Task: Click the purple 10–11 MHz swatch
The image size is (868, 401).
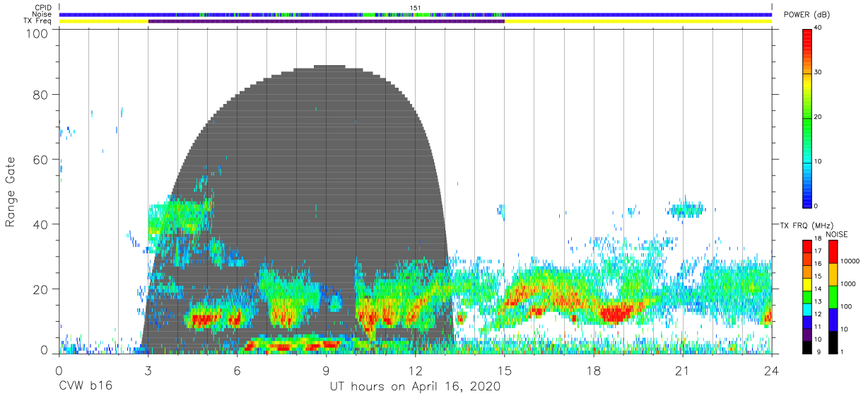Action: [807, 333]
